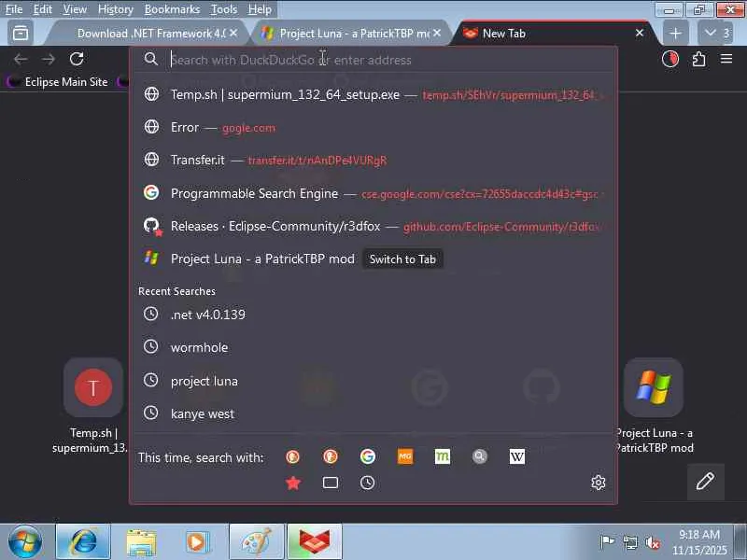Close the New Tab tab
The image size is (747, 560).
click(x=640, y=33)
